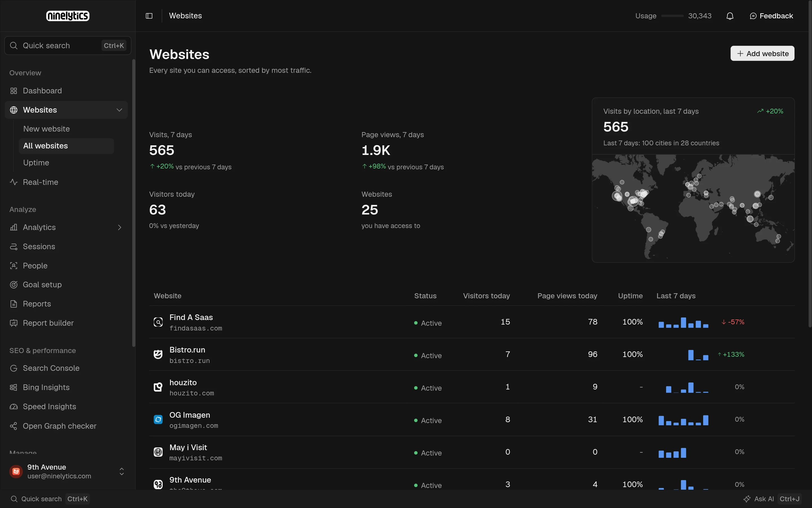Click the ninelytics logo
This screenshot has width=812, height=508.
pos(68,16)
